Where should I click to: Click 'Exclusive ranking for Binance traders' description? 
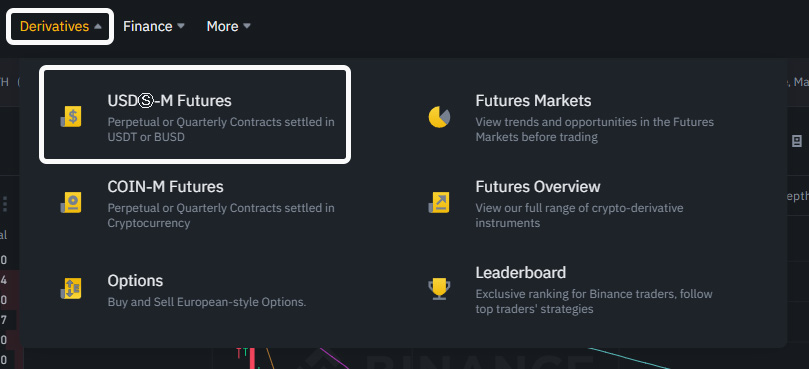tap(594, 301)
